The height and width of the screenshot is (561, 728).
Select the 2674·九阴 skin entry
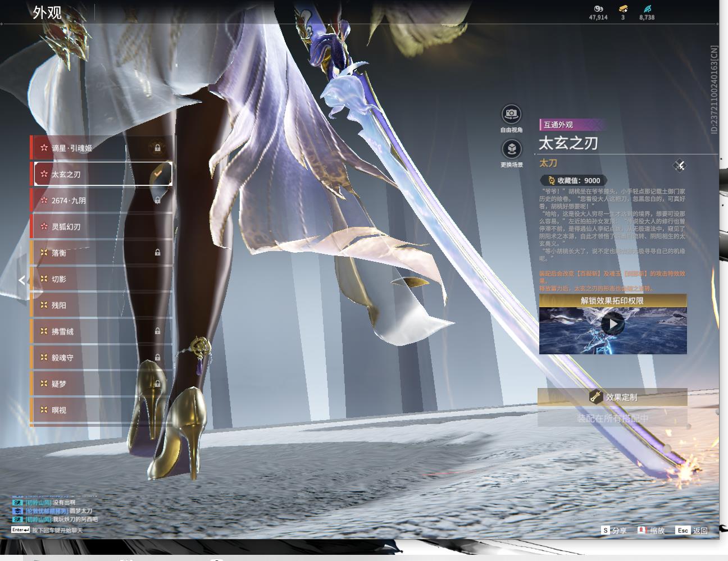click(101, 200)
